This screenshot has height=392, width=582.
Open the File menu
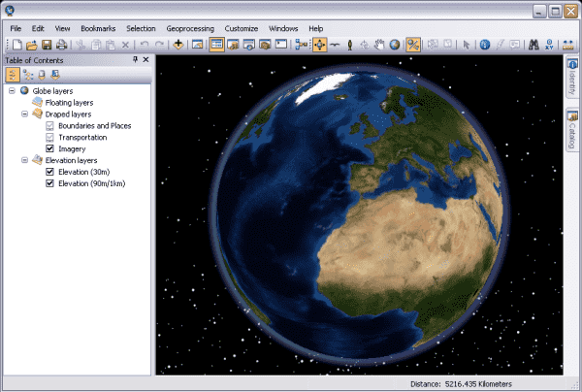tap(16, 28)
